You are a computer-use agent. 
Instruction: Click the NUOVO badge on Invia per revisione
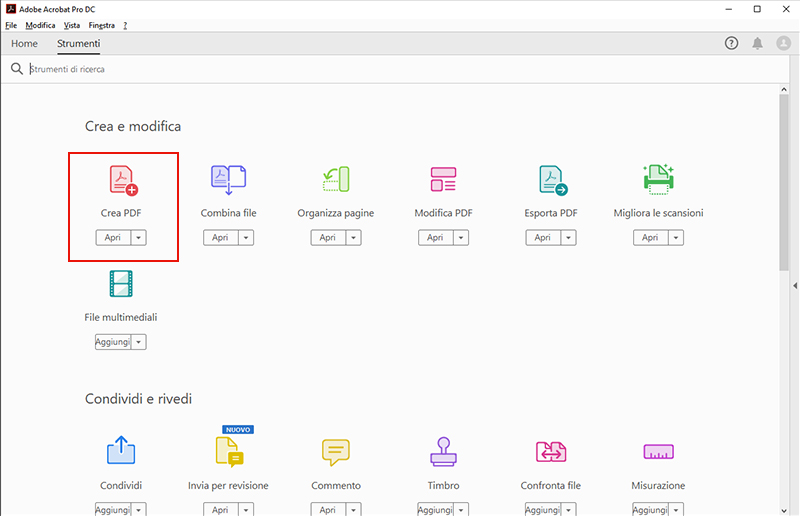click(x=238, y=430)
